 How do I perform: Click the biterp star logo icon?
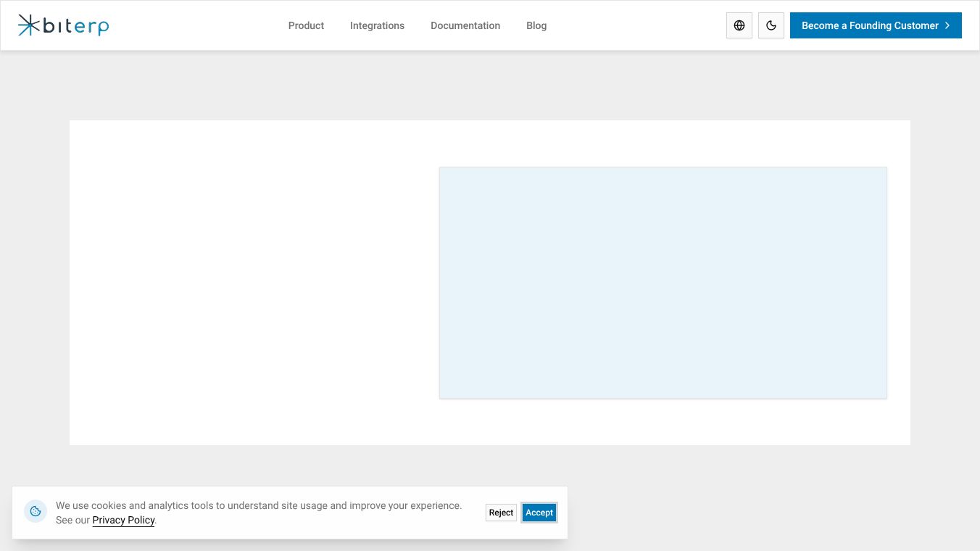pyautogui.click(x=29, y=25)
